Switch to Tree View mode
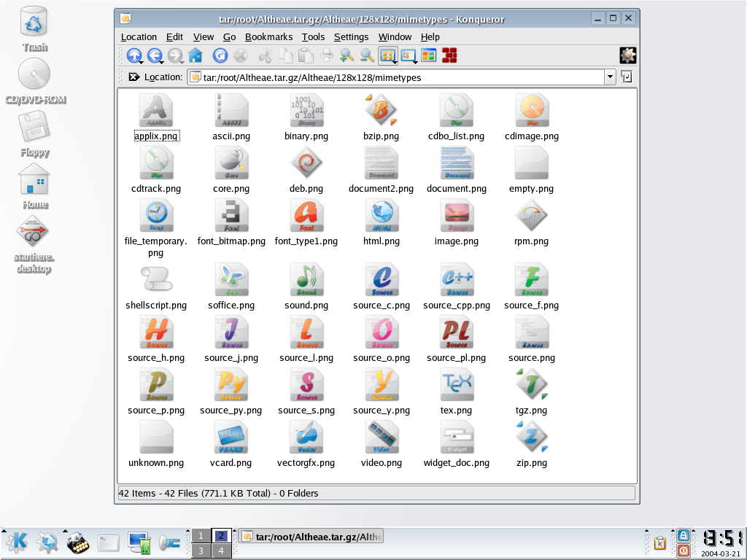The width and height of the screenshot is (747, 560). [x=407, y=55]
